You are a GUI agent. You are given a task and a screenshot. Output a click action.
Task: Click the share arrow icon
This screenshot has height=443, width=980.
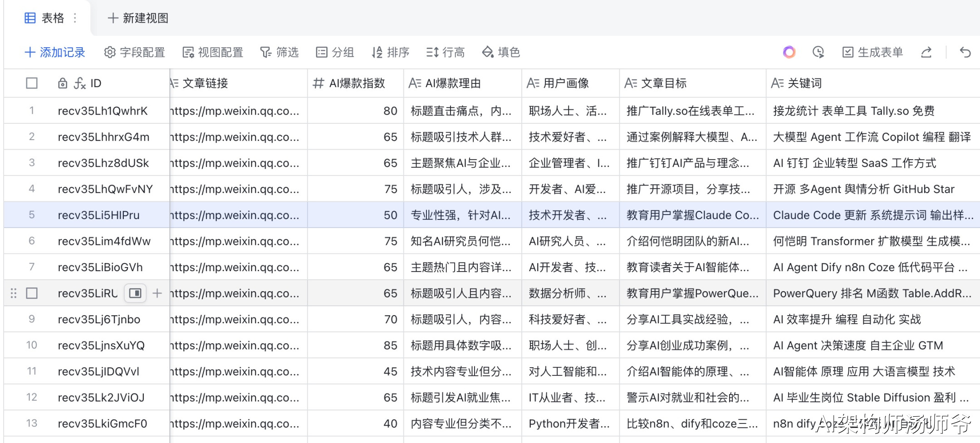click(926, 52)
